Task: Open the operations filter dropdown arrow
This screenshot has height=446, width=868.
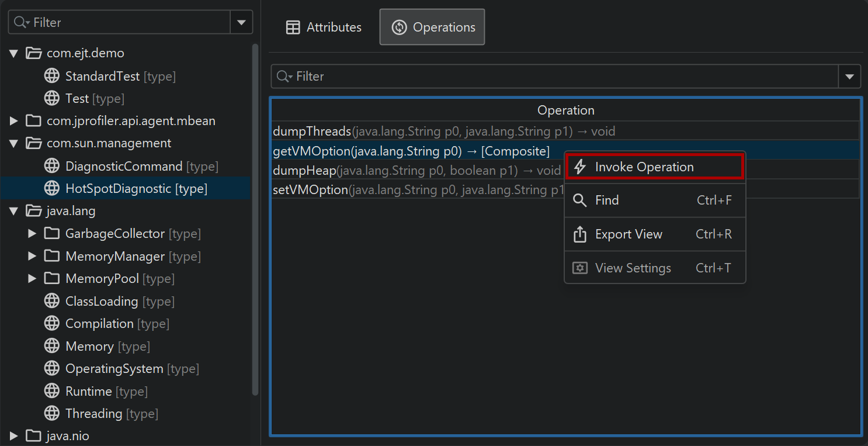Action: tap(849, 77)
